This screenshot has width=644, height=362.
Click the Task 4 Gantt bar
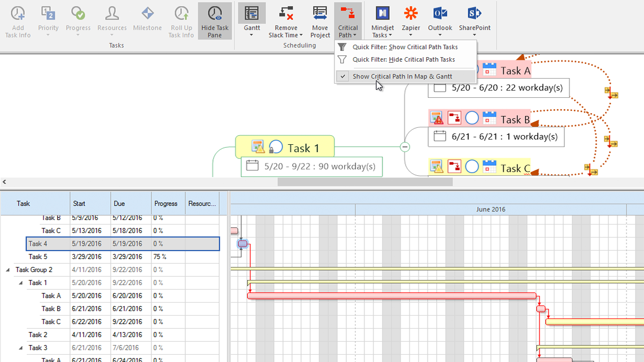(x=243, y=244)
